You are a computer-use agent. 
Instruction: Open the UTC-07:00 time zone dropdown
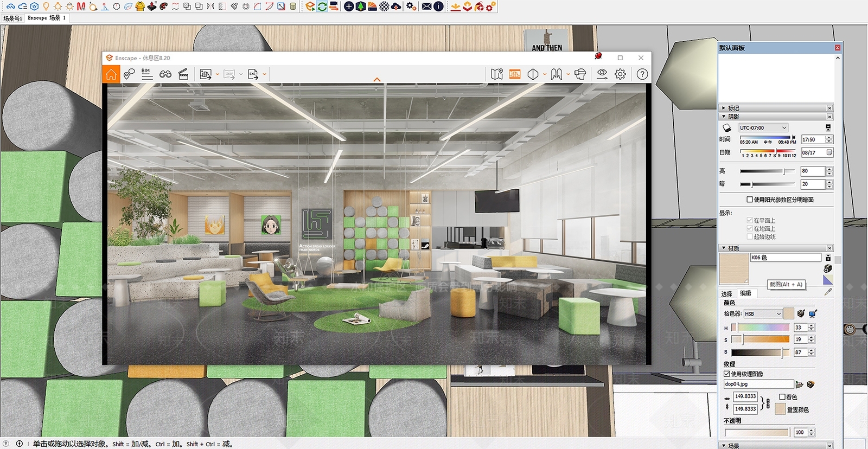[x=763, y=128]
